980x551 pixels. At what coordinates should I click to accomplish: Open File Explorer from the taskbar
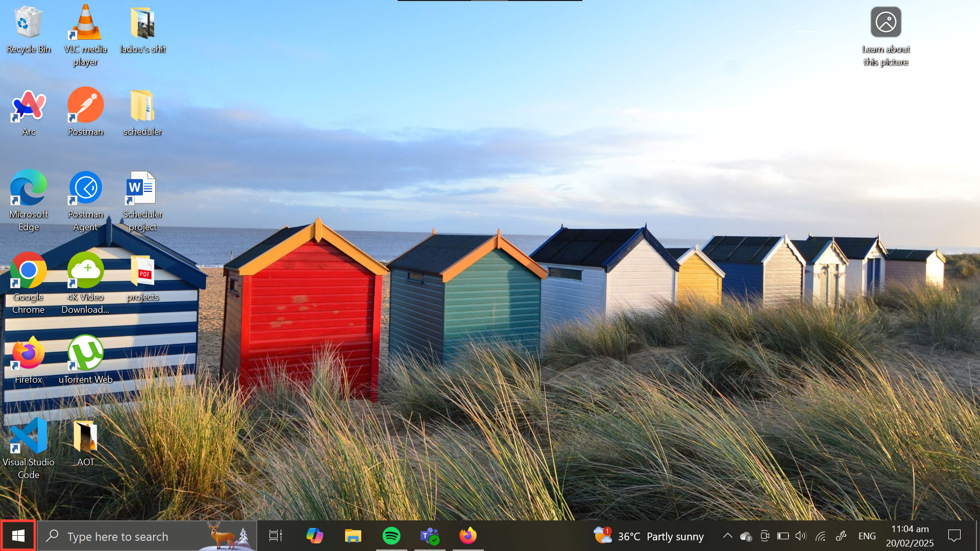pos(353,536)
